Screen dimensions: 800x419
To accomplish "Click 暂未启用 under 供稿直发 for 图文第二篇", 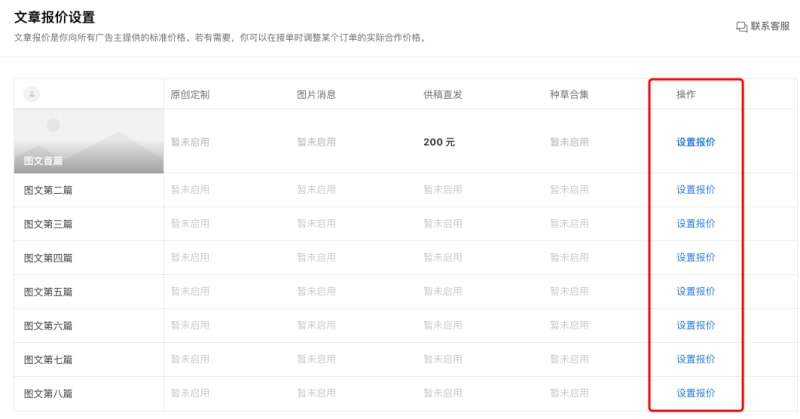I will click(x=443, y=189).
